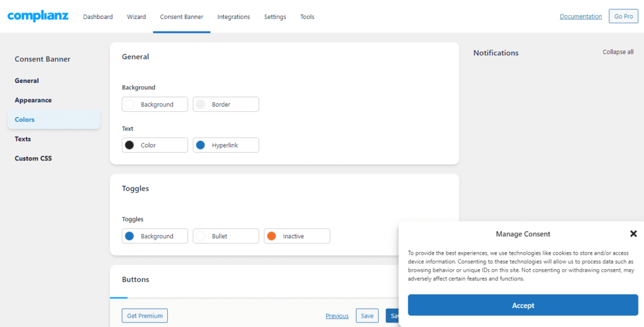Open the Dashboard tab

coord(98,17)
